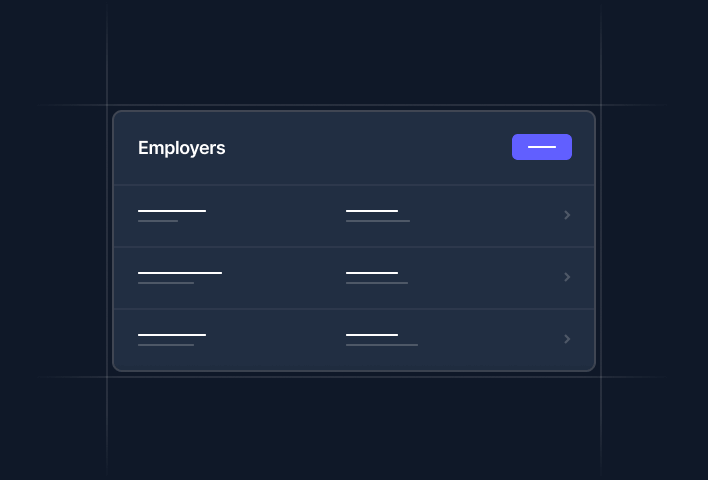The height and width of the screenshot is (480, 708).
Task: Click the dark background above the Employers card
Action: [x=354, y=55]
